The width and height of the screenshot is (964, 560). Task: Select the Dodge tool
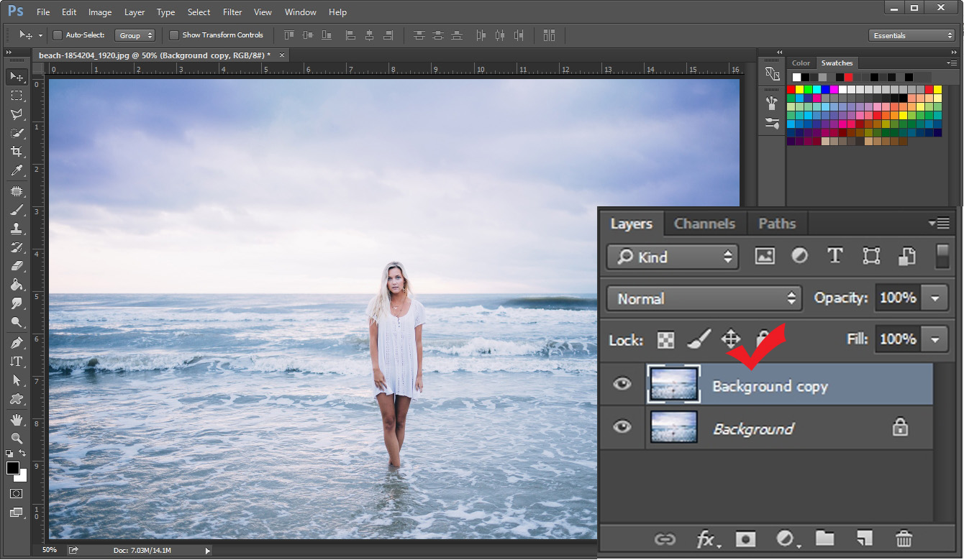pyautogui.click(x=16, y=322)
